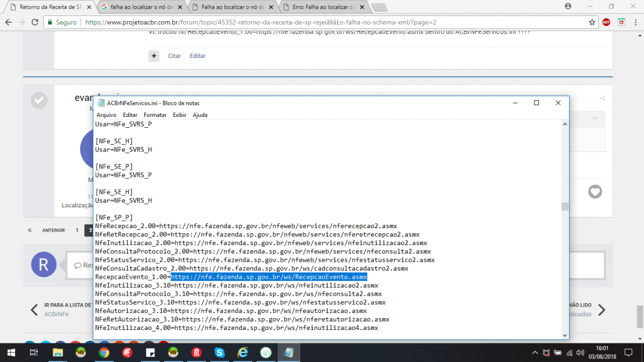
Task: Open Notepad taskbar button
Action: (289, 353)
